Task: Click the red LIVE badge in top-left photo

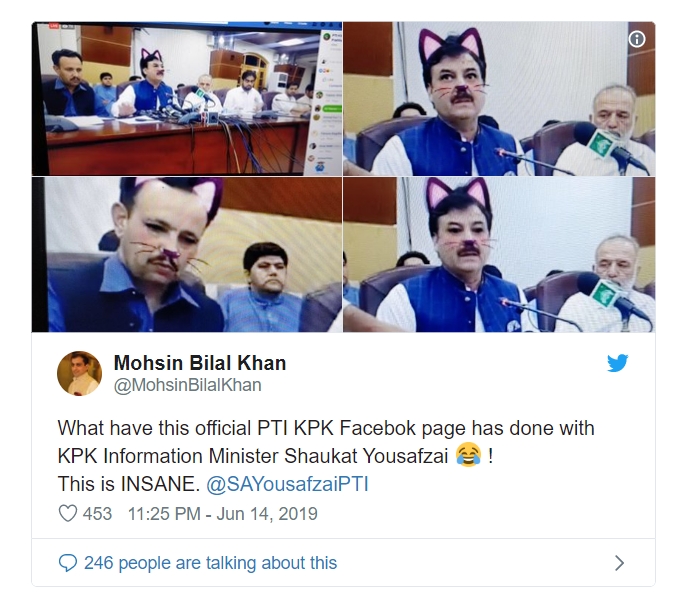Action: (54, 26)
